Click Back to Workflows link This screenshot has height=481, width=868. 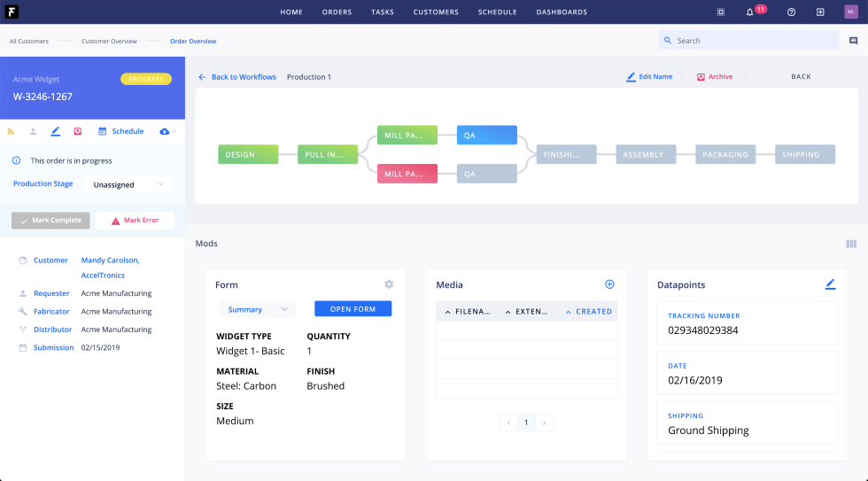click(237, 77)
